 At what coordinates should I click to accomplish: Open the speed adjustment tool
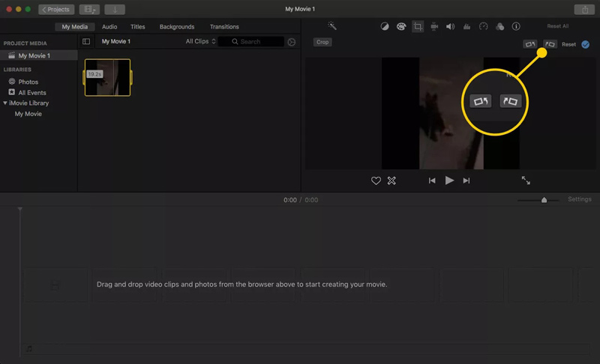483,27
